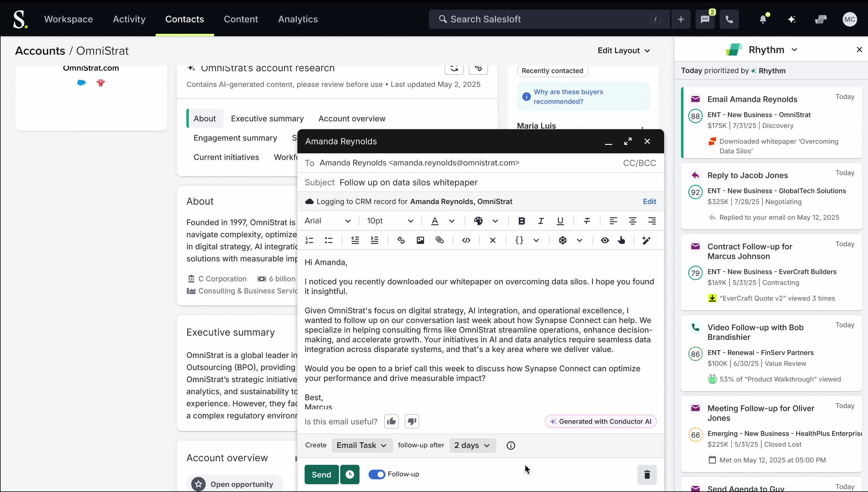Image resolution: width=868 pixels, height=492 pixels.
Task: Open the Email Task type dropdown
Action: (x=362, y=446)
